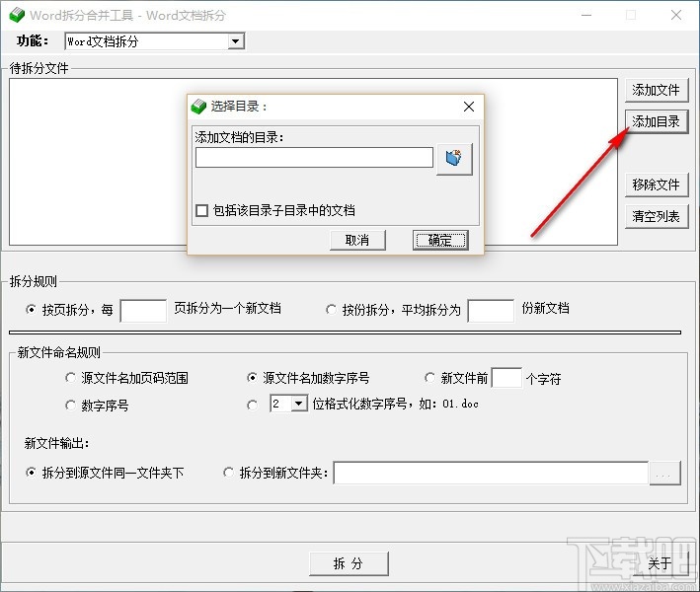Click 清空列表 button
Screen dimensions: 700x592
[657, 216]
